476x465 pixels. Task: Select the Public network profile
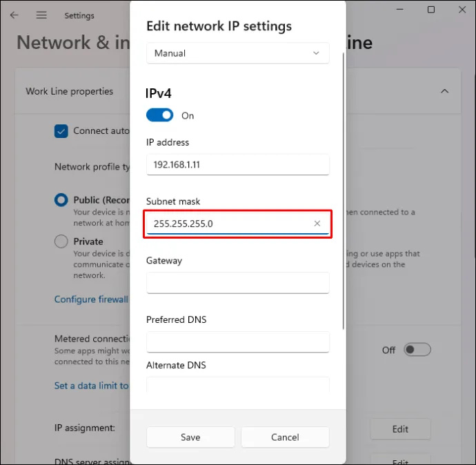[x=61, y=200]
